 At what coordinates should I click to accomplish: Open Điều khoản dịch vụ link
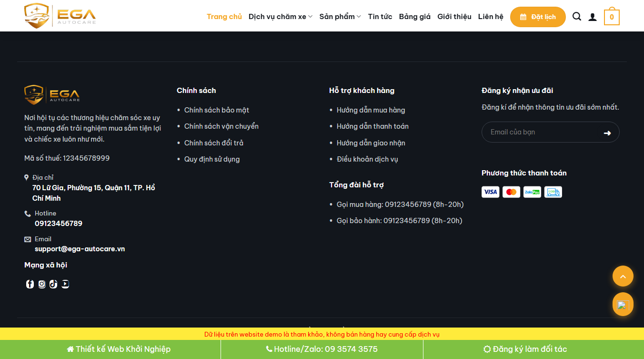(x=367, y=159)
